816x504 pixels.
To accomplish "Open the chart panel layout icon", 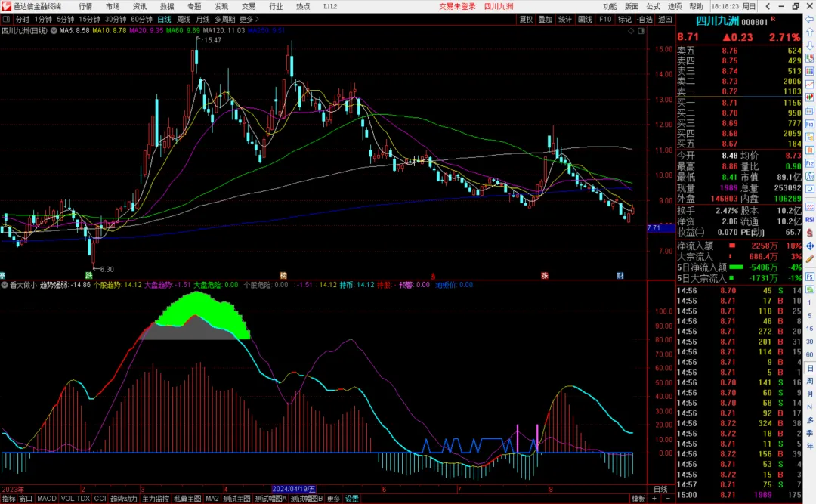I will tap(6, 19).
